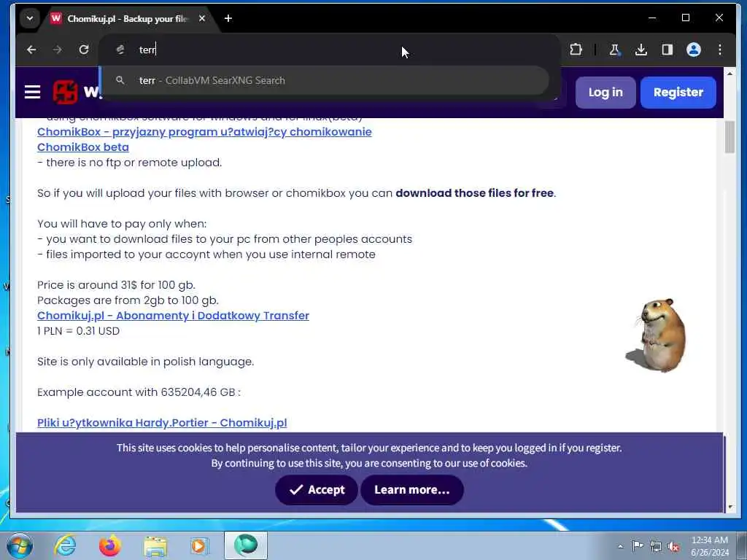Open Chomikuj.pl Abonamenty i Dodatkowy Transfer link
Screen dimensions: 747x560
click(x=173, y=316)
